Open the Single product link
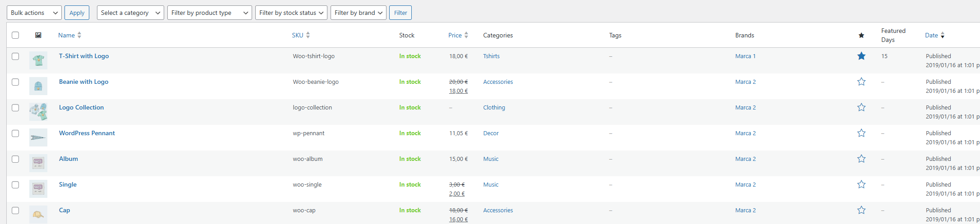The image size is (980, 224). pos(68,184)
